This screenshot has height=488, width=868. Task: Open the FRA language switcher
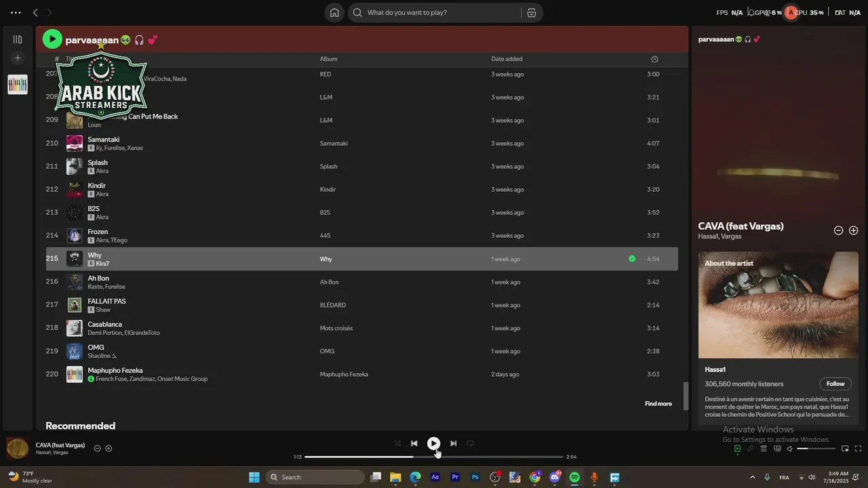click(784, 477)
